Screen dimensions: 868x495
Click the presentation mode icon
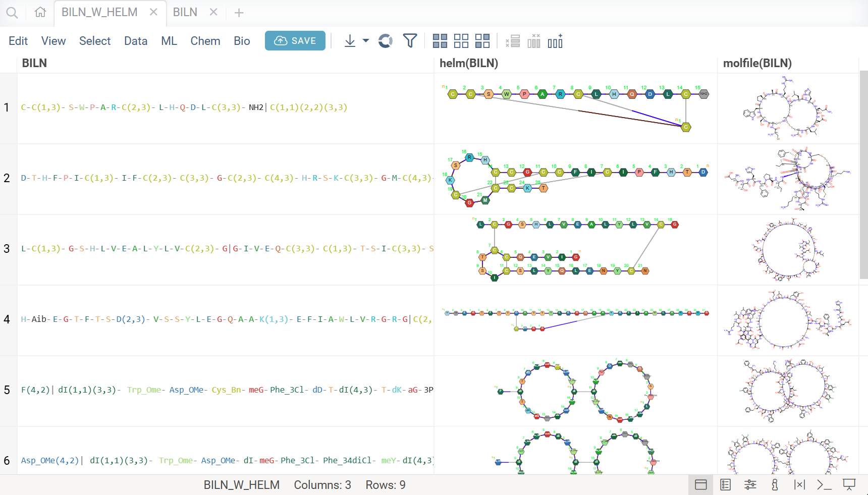849,485
